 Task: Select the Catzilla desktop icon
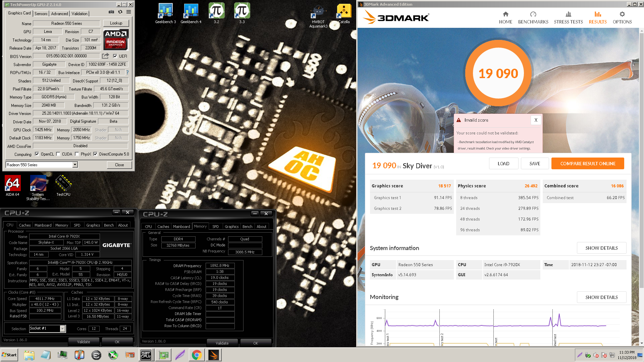click(x=344, y=13)
